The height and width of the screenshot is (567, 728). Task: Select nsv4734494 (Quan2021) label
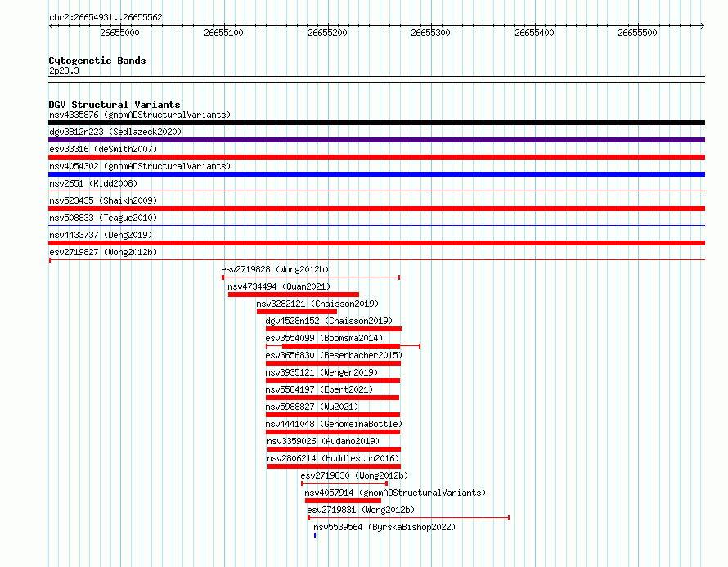coord(279,286)
